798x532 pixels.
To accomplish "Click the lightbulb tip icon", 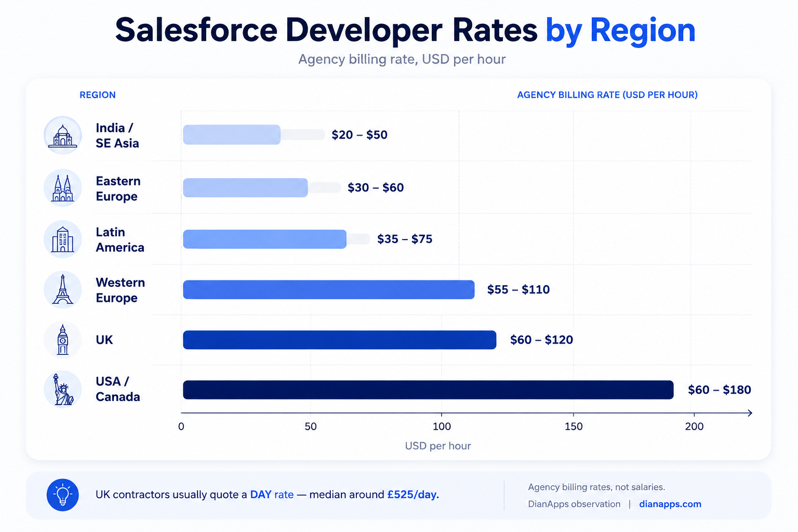I will [63, 495].
